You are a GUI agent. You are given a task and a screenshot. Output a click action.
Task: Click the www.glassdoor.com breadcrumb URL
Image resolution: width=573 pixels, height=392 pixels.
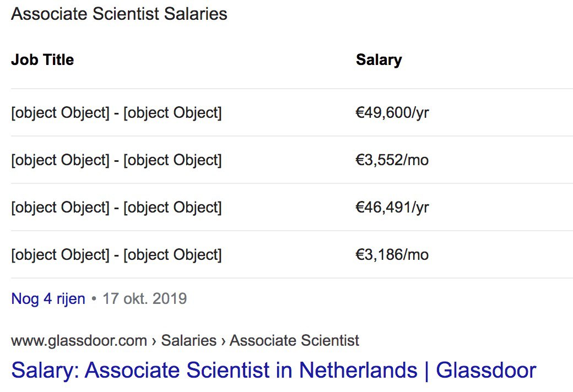coord(79,340)
